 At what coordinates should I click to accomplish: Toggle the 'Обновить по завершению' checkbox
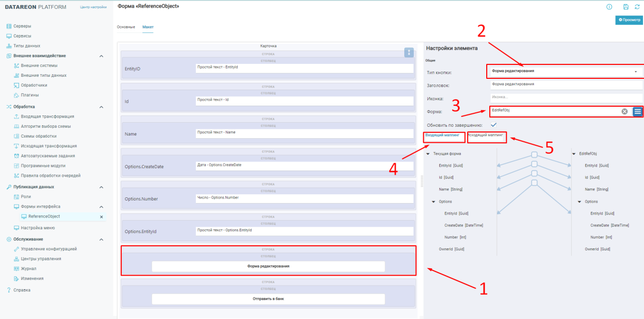(493, 125)
